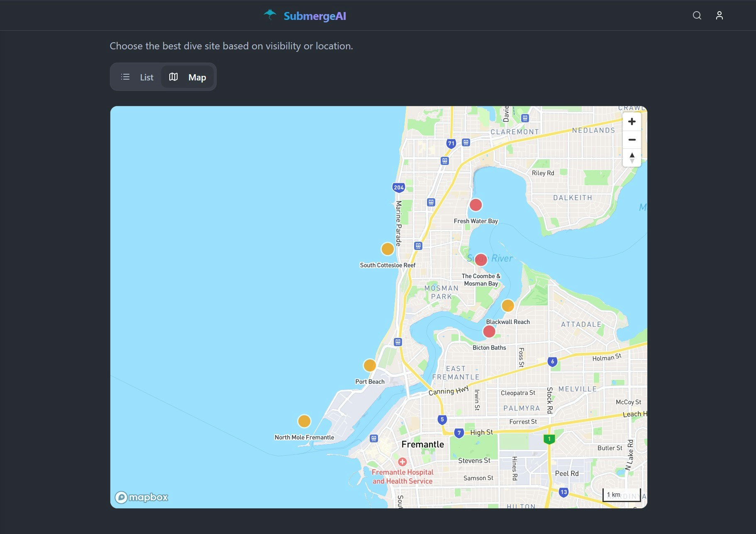
Task: Select the Port Beach dive site marker
Action: tap(370, 365)
